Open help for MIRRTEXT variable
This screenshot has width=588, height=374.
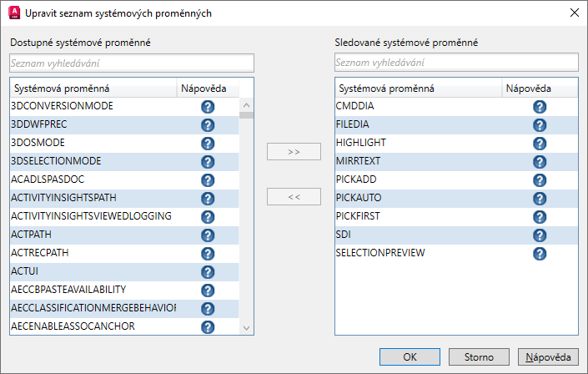pyautogui.click(x=540, y=162)
